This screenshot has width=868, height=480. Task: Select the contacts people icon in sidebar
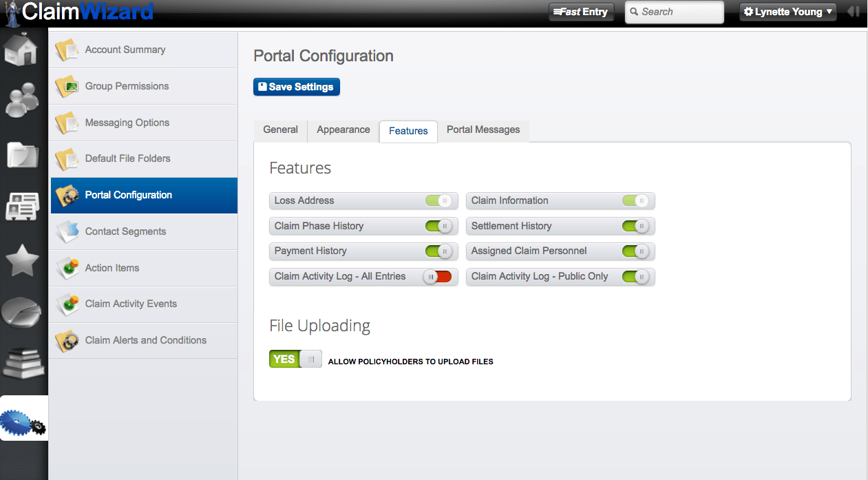[22, 101]
